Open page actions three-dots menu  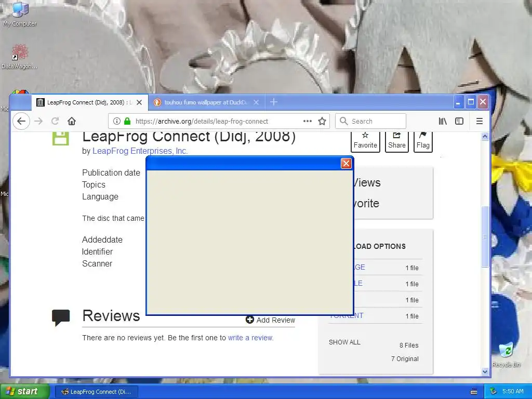tap(308, 121)
